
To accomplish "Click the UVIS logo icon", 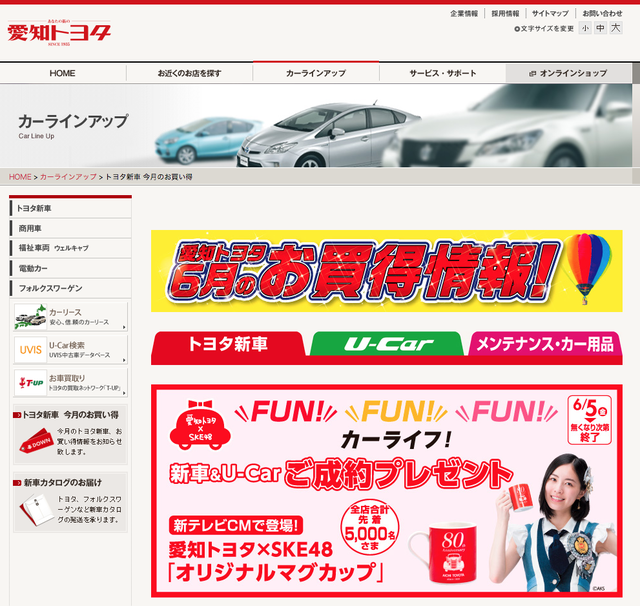I will [31, 350].
